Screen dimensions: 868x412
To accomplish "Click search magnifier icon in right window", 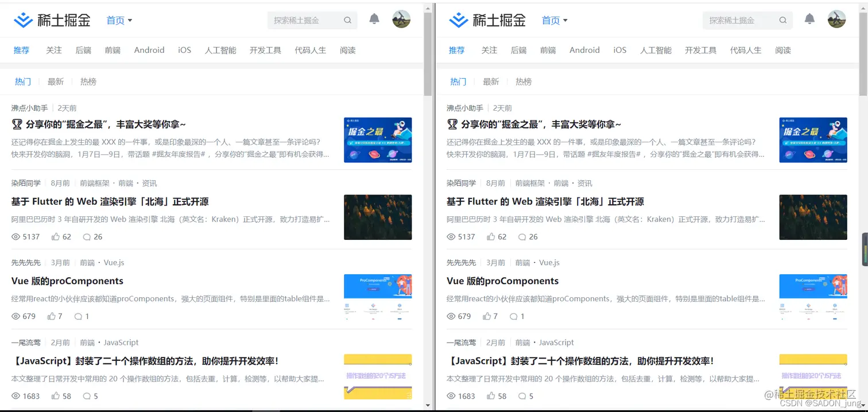I will click(x=782, y=20).
